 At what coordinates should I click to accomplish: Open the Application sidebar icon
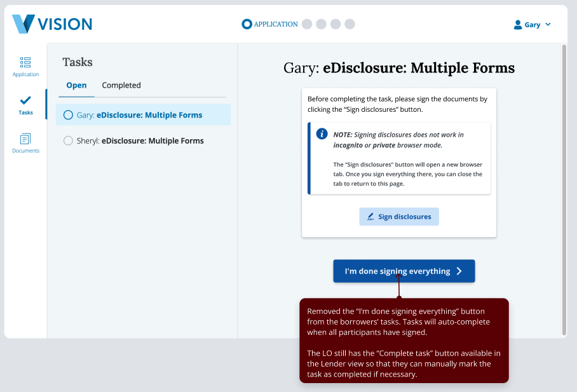[x=25, y=62]
